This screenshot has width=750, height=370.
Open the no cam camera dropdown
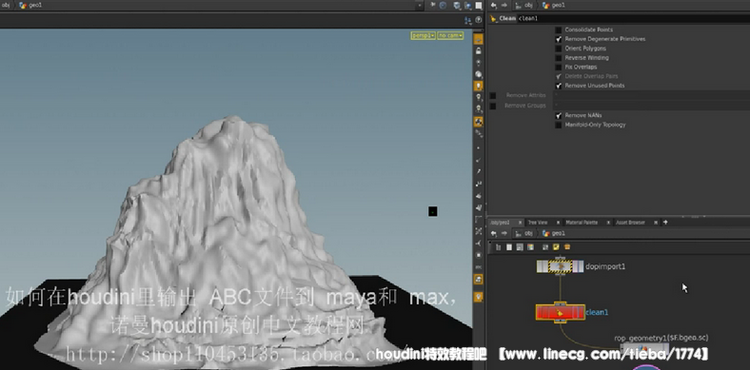[x=451, y=35]
